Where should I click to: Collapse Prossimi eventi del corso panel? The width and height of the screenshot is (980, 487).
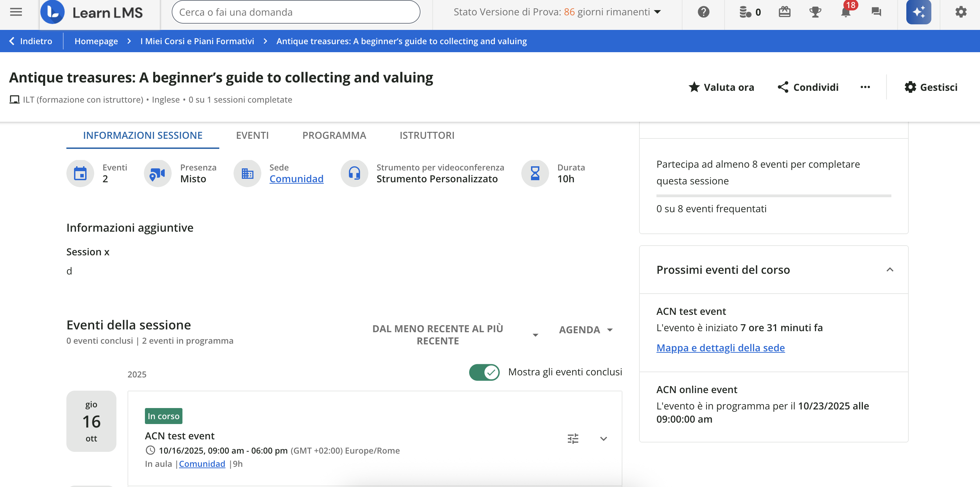(890, 270)
